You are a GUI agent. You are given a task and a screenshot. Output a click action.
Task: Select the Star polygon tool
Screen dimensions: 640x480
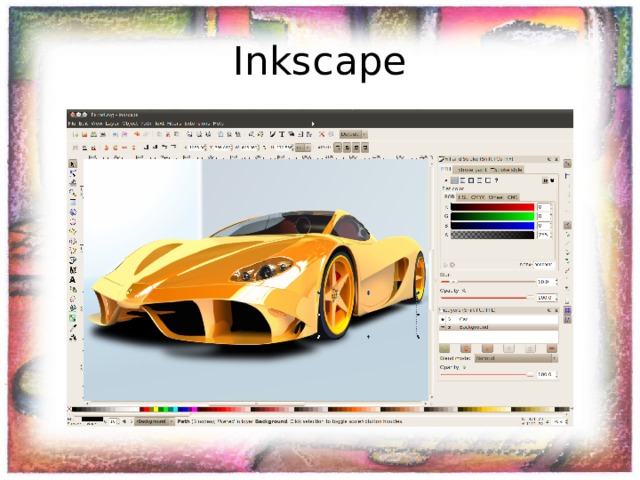click(x=73, y=231)
